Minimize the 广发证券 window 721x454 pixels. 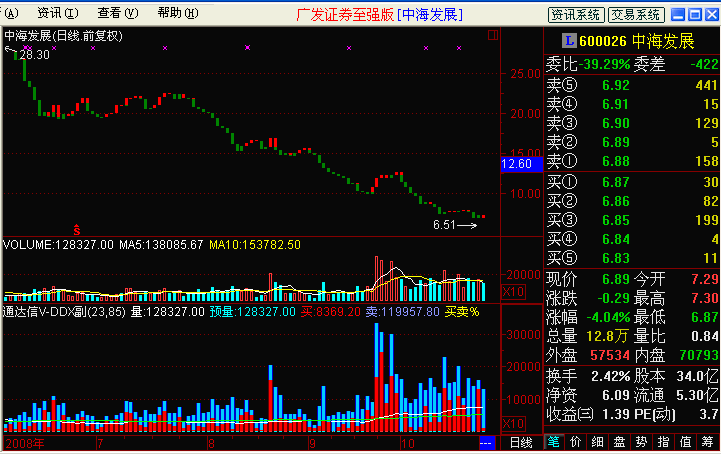click(678, 15)
